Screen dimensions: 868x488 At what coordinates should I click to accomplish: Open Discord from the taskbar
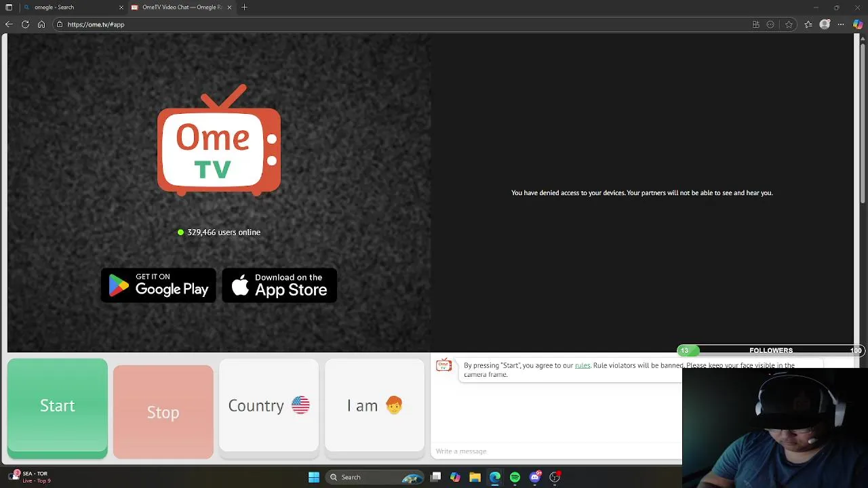point(535,477)
